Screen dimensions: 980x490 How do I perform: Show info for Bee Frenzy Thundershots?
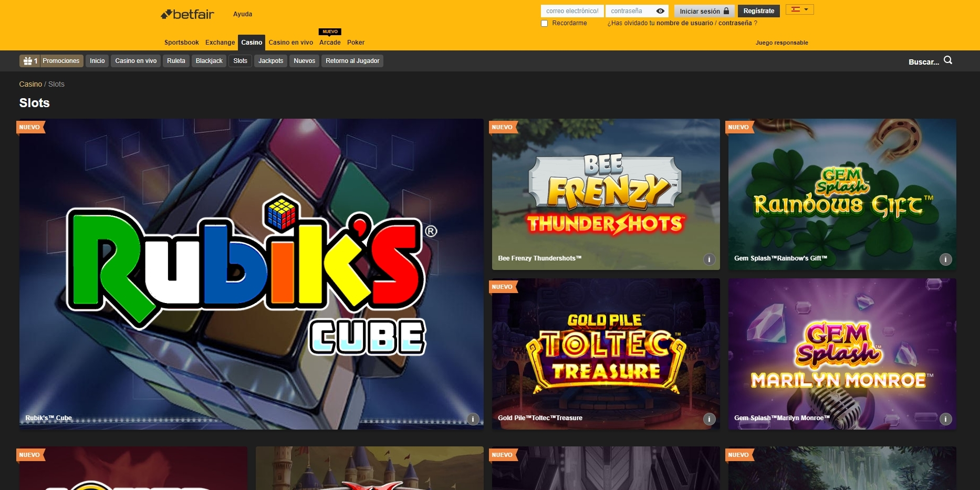pyautogui.click(x=709, y=259)
